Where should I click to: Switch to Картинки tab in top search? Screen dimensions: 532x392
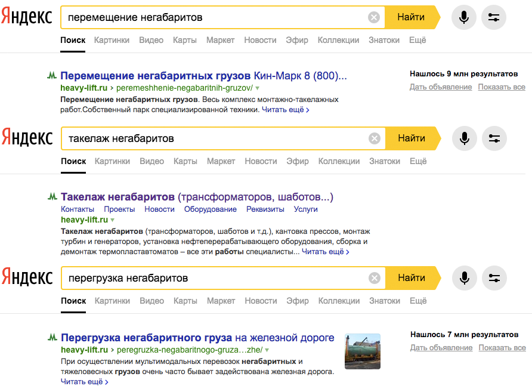point(112,40)
